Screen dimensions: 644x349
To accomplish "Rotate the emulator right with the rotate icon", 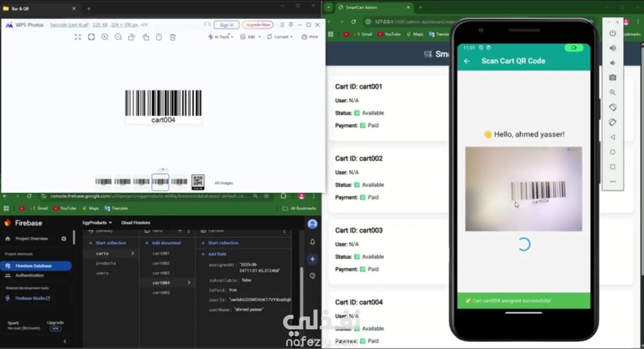I will (613, 122).
